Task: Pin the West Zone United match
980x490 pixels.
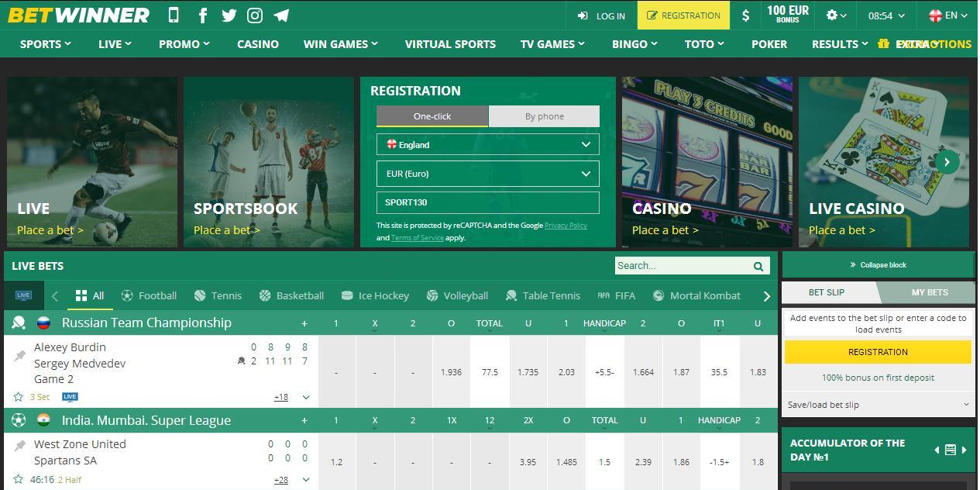Action: click(19, 445)
